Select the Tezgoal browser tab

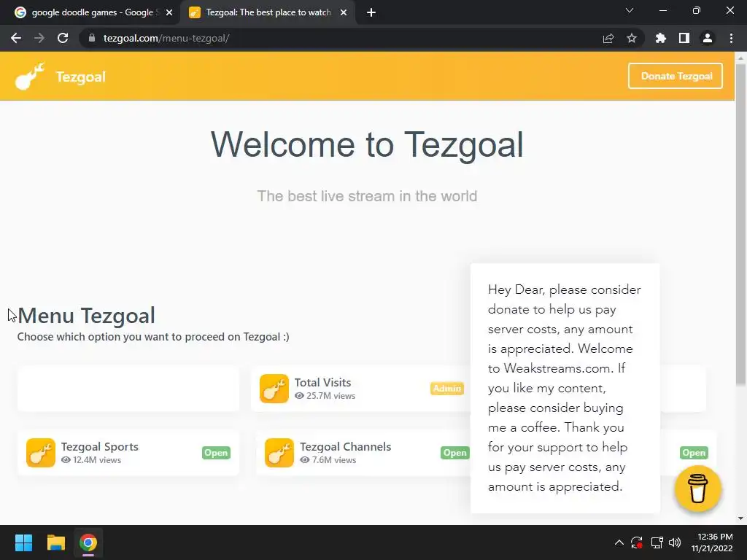(268, 12)
